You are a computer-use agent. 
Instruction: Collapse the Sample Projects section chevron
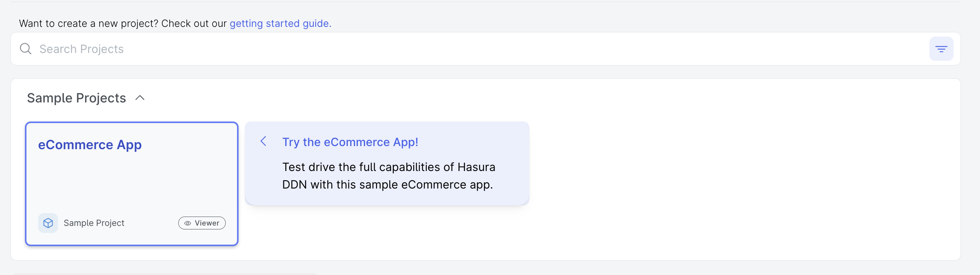click(x=140, y=98)
